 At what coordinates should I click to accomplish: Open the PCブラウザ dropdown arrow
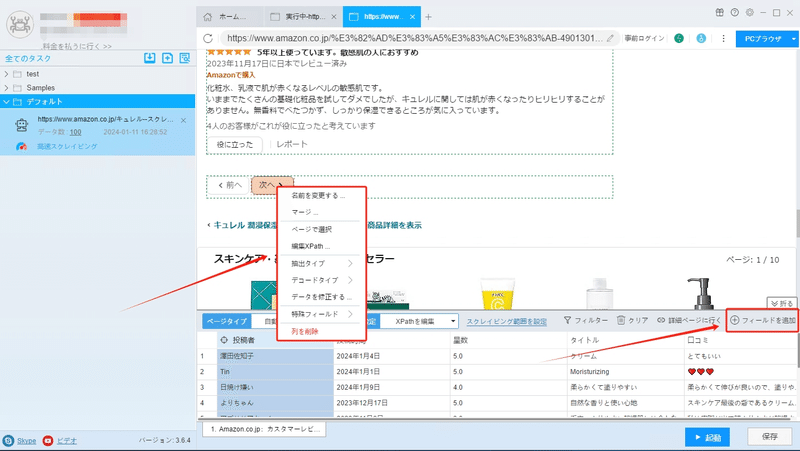pos(793,39)
